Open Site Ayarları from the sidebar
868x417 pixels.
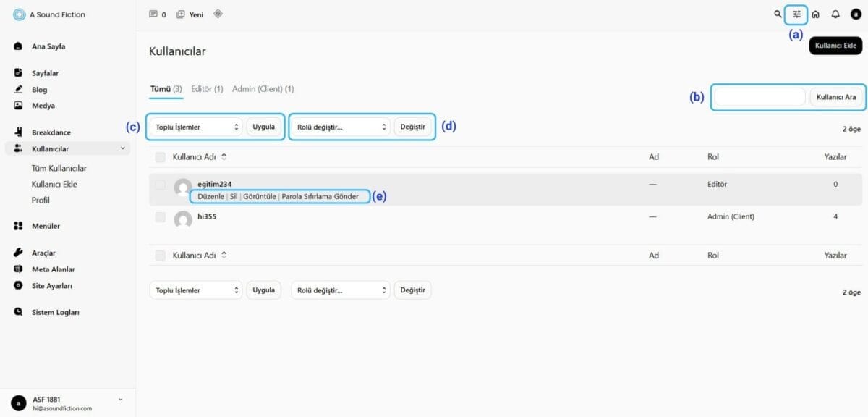51,285
